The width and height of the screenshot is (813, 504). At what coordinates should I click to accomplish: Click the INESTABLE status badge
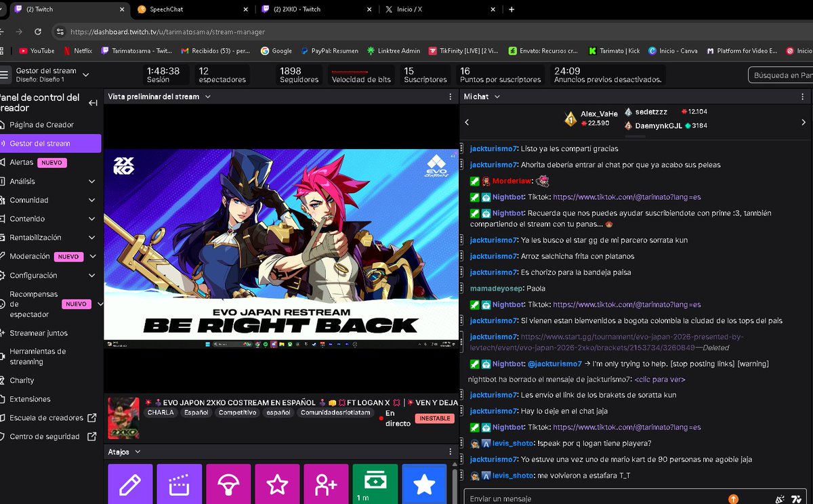click(x=434, y=419)
